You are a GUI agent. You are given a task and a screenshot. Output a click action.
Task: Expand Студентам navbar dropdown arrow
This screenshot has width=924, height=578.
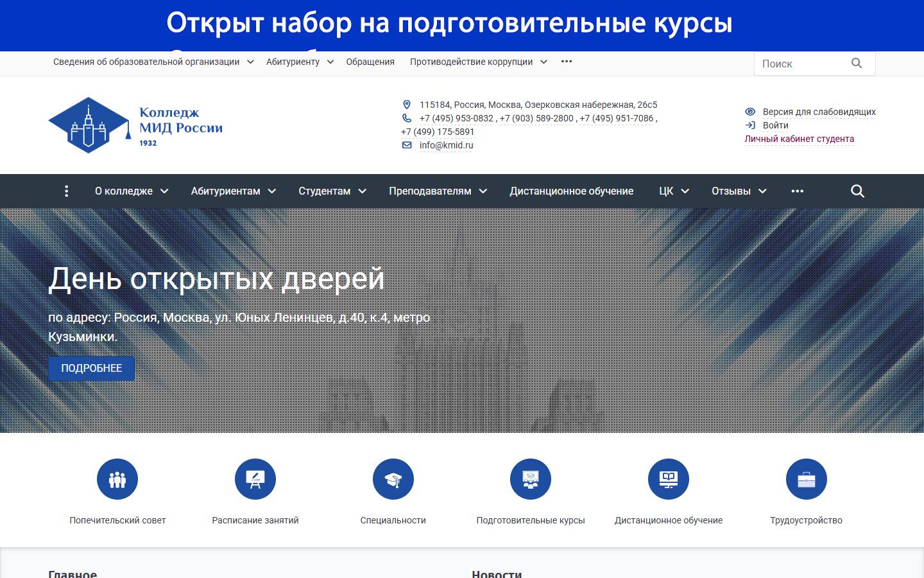pos(362,191)
